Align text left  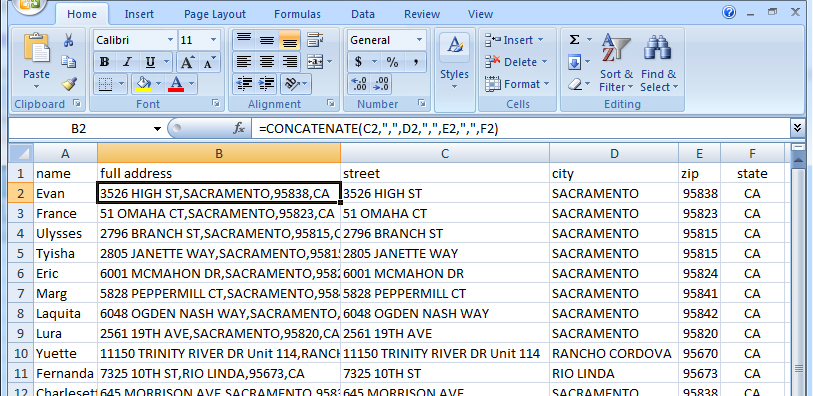(x=244, y=62)
